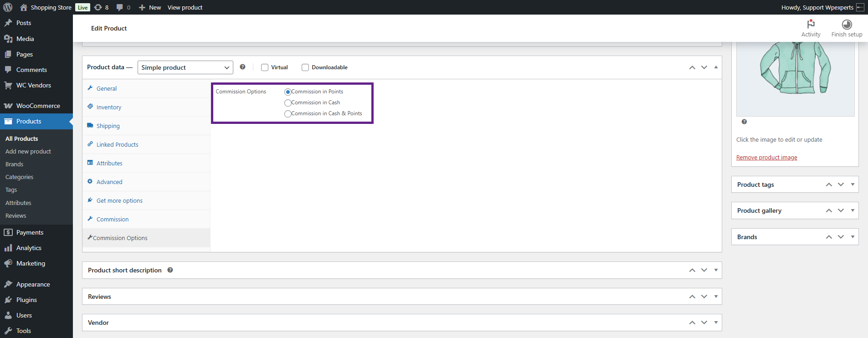Select Commission in Cash radio option
The width and height of the screenshot is (868, 338).
pos(288,103)
